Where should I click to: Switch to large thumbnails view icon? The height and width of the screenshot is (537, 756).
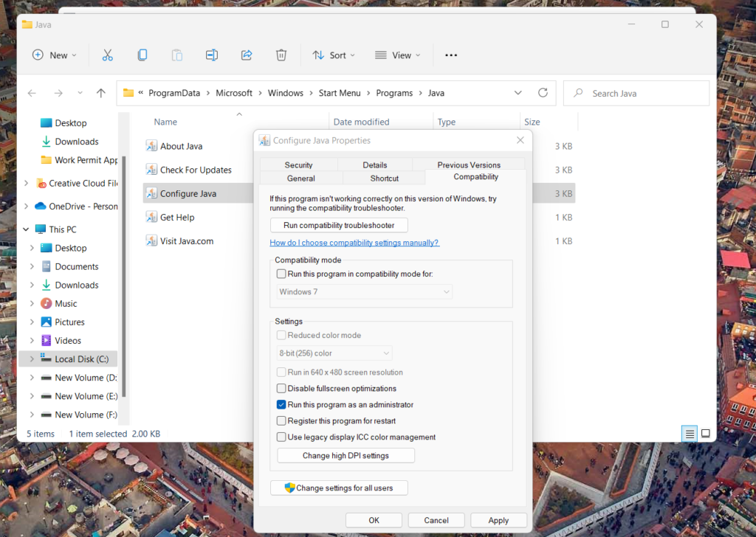pyautogui.click(x=705, y=434)
